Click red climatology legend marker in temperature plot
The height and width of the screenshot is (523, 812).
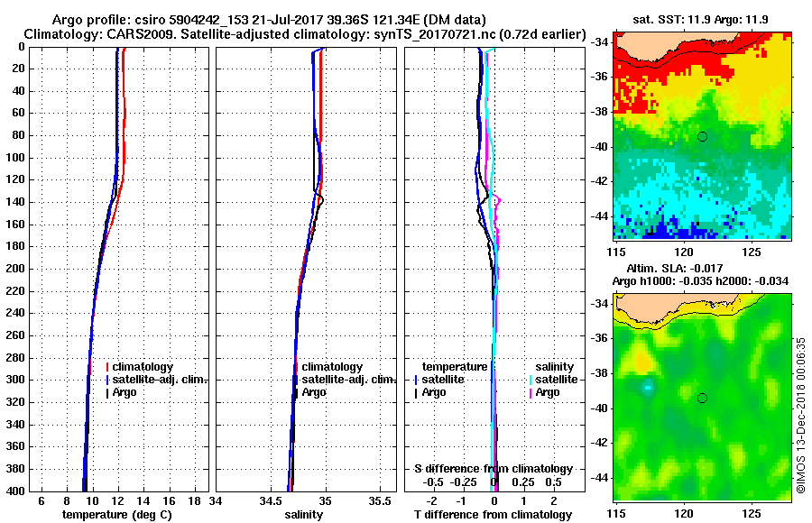(x=107, y=367)
